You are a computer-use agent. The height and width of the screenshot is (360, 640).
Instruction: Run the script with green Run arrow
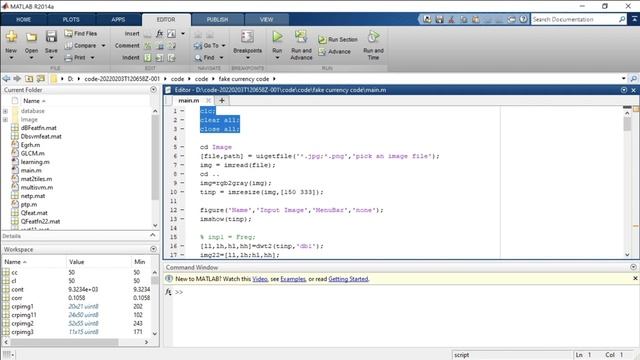(x=278, y=37)
